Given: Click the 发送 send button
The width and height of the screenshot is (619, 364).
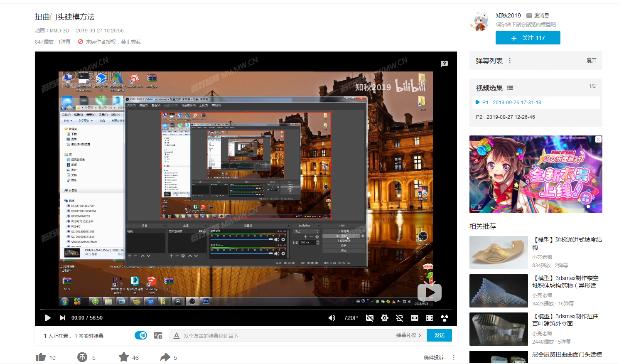Looking at the screenshot, I should point(440,335).
